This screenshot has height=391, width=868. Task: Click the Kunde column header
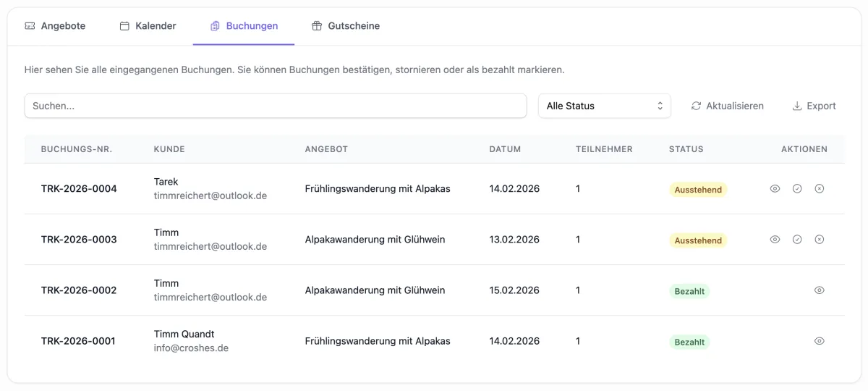169,149
